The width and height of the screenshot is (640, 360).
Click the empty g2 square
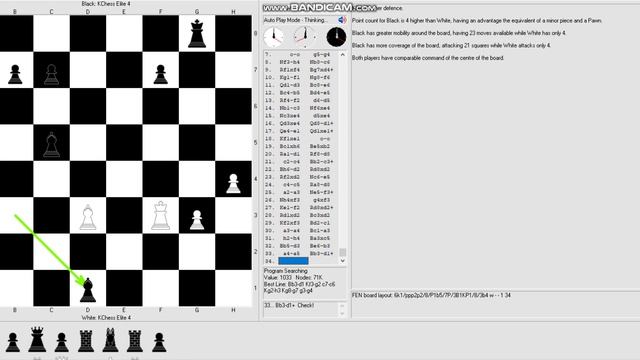coord(197,251)
